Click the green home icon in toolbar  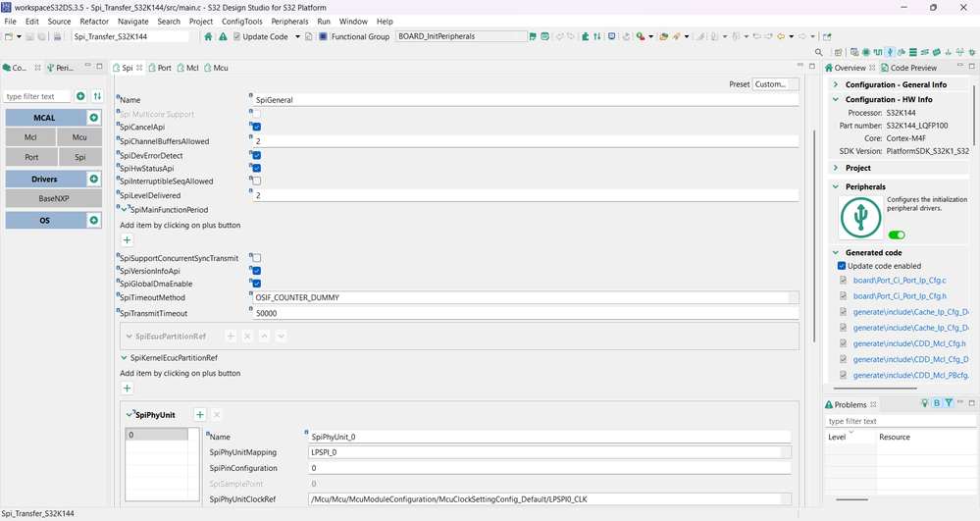tap(208, 36)
